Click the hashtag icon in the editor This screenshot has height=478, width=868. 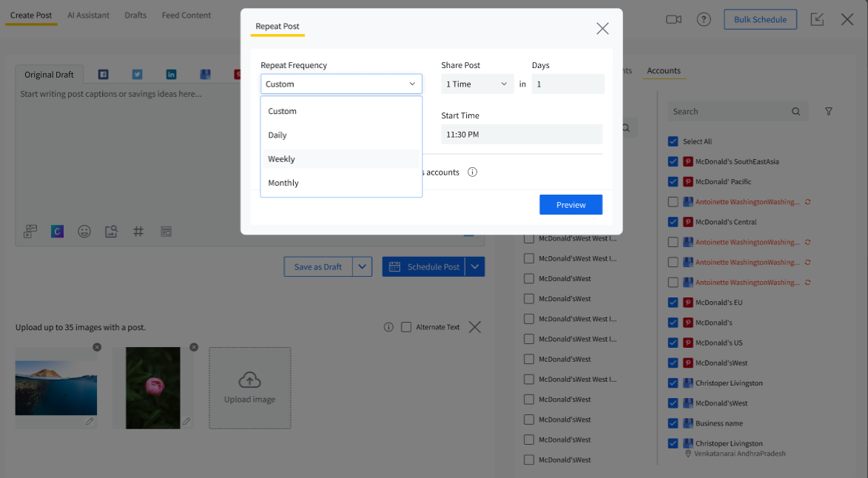point(138,232)
